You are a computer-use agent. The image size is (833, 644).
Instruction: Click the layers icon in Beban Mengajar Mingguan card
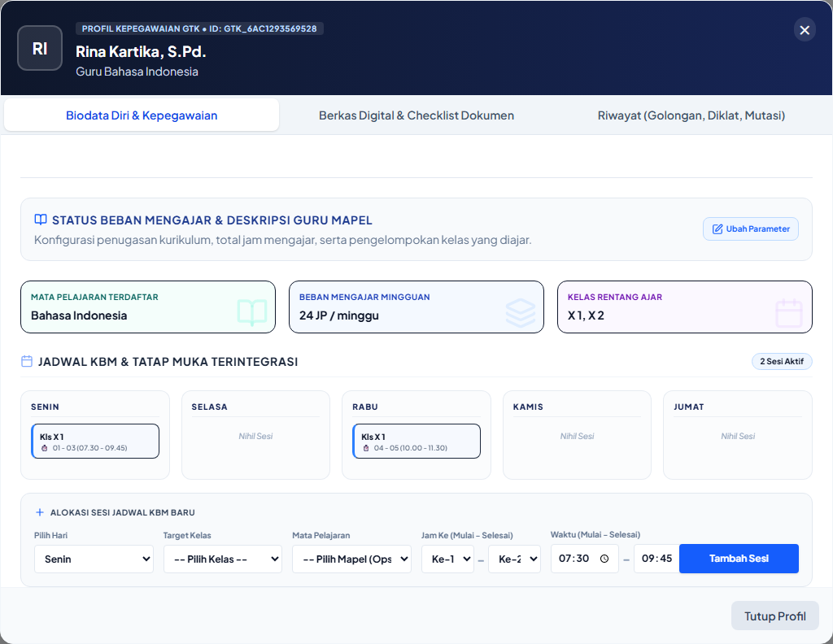[x=521, y=312]
